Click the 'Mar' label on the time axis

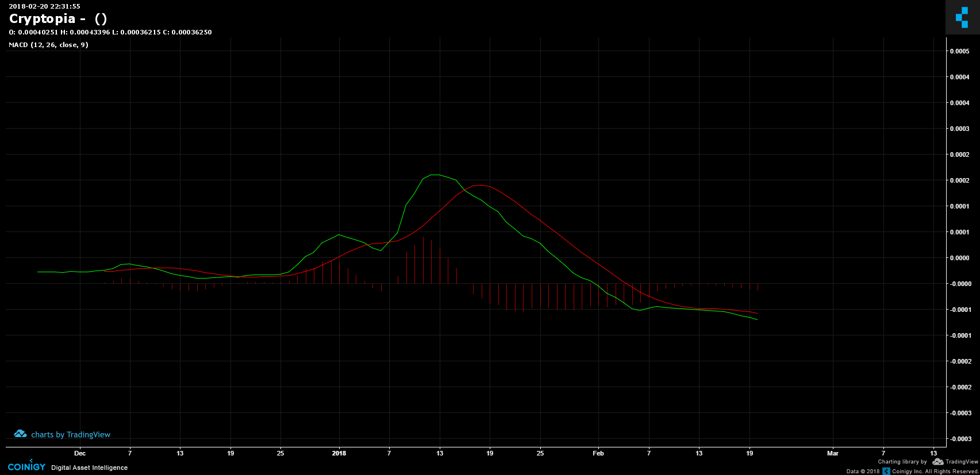click(833, 453)
